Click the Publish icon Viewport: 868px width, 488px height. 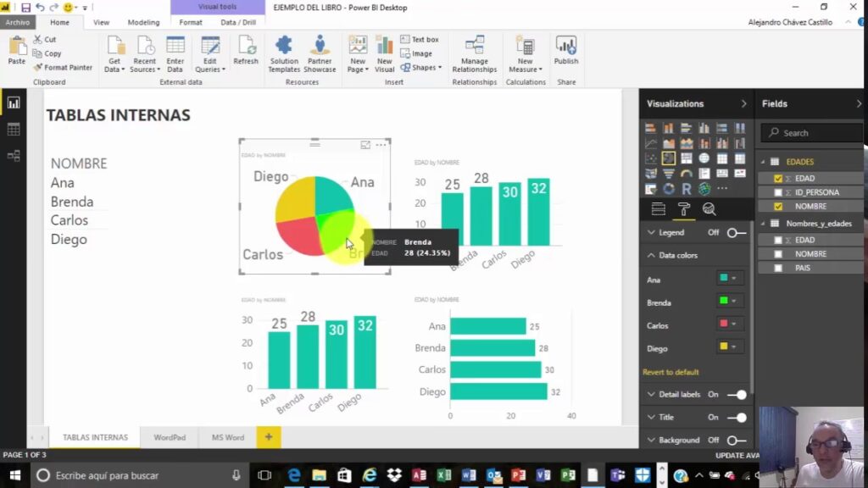pyautogui.click(x=566, y=51)
